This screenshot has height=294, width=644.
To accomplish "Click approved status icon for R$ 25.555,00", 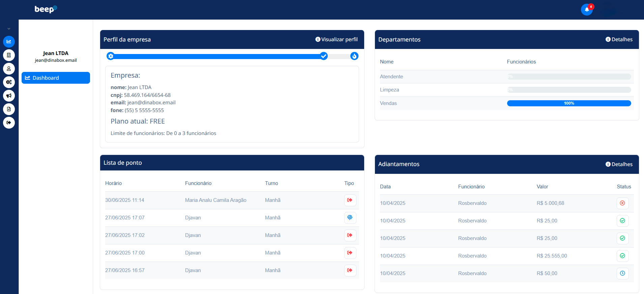I will pyautogui.click(x=622, y=256).
